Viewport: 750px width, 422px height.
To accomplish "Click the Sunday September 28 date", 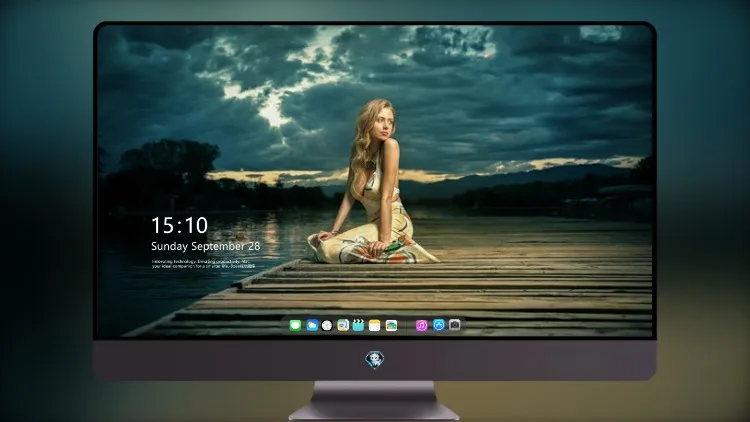I will [206, 246].
